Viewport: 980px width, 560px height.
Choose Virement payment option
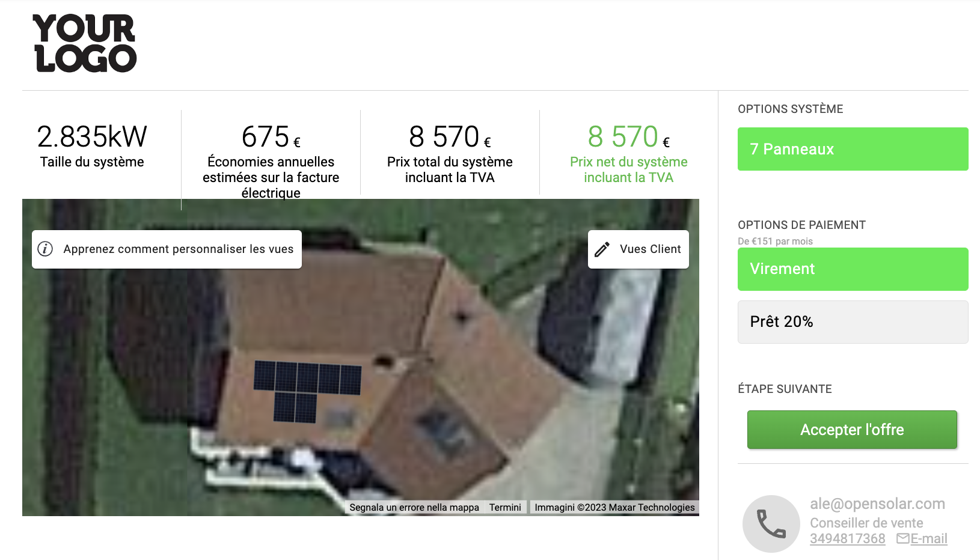(x=853, y=269)
